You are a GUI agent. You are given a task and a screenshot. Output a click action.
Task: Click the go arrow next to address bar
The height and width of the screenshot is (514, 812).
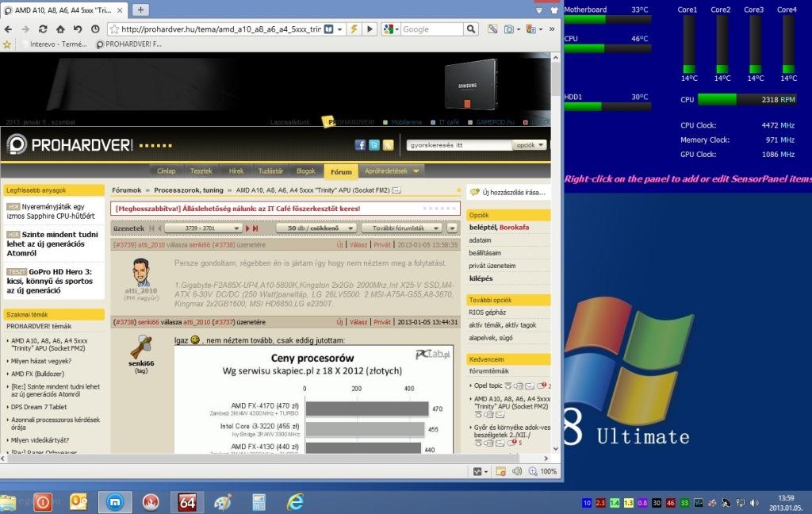(x=370, y=29)
